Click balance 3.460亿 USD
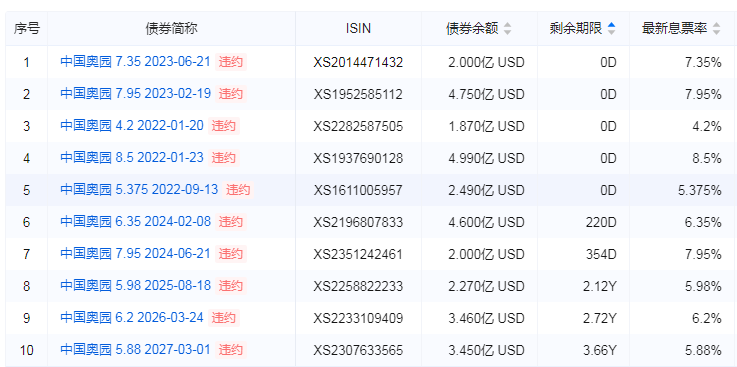The image size is (737, 367). click(486, 318)
